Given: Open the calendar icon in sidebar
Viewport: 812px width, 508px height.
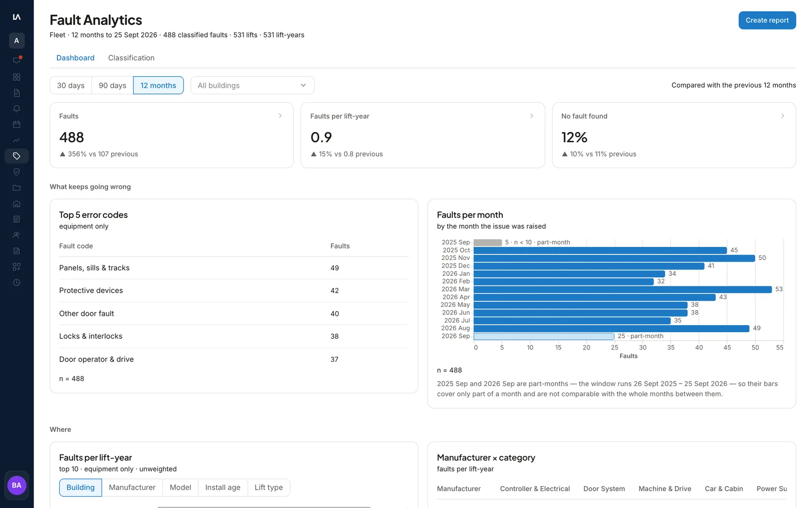Looking at the screenshot, I should pos(17,124).
